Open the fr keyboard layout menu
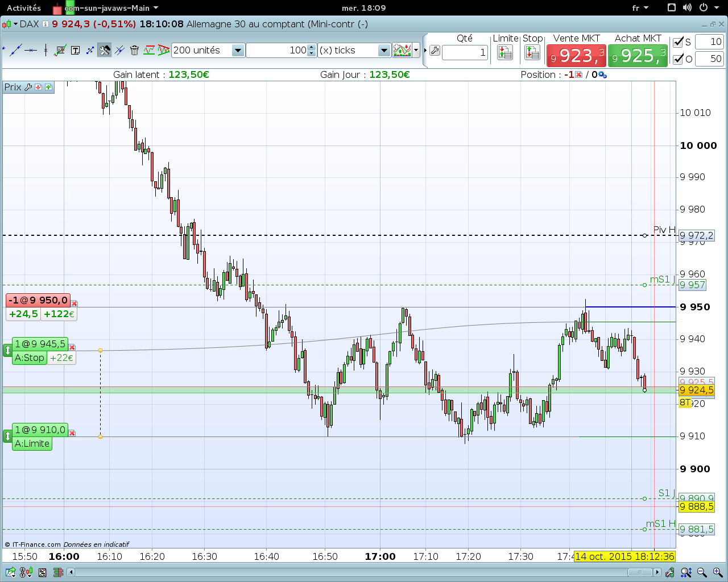The height and width of the screenshot is (582, 728). tap(640, 8)
